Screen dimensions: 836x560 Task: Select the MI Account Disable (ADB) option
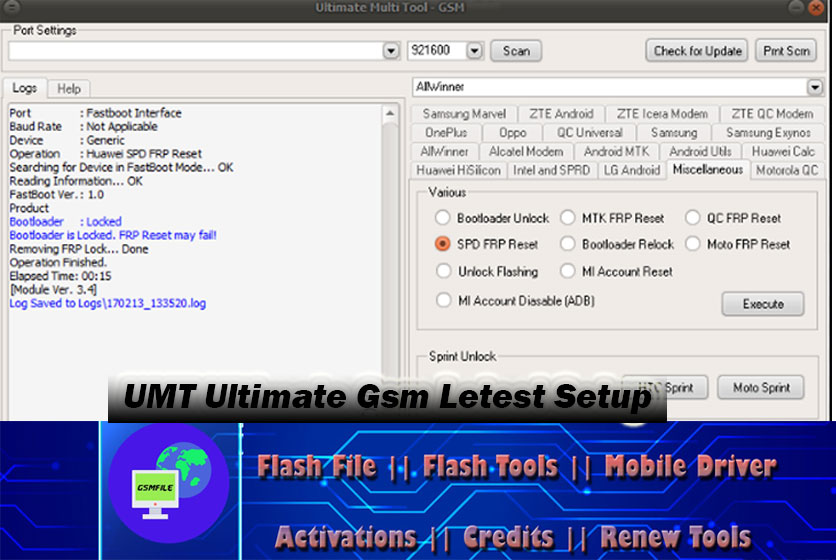pos(443,300)
